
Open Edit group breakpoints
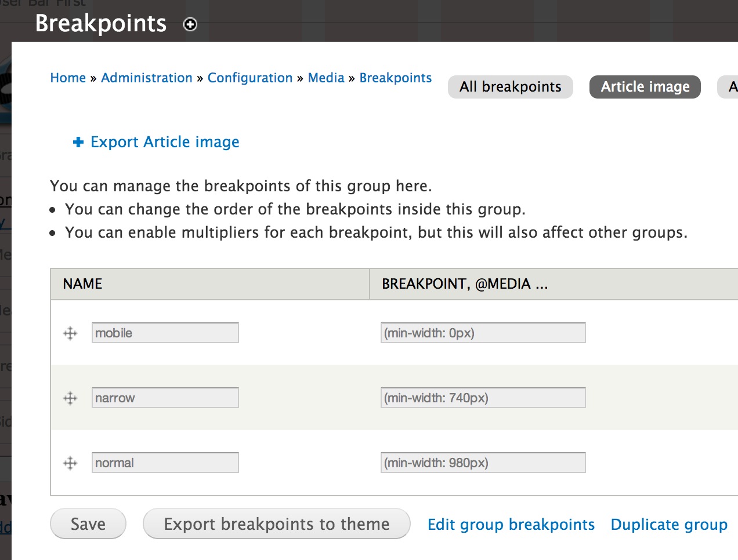pos(511,524)
